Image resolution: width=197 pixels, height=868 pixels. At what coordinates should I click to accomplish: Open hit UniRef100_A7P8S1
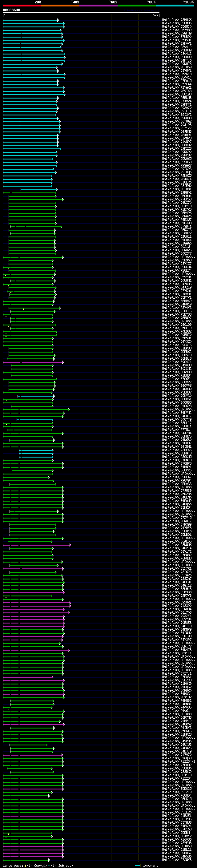tap(177, 677)
